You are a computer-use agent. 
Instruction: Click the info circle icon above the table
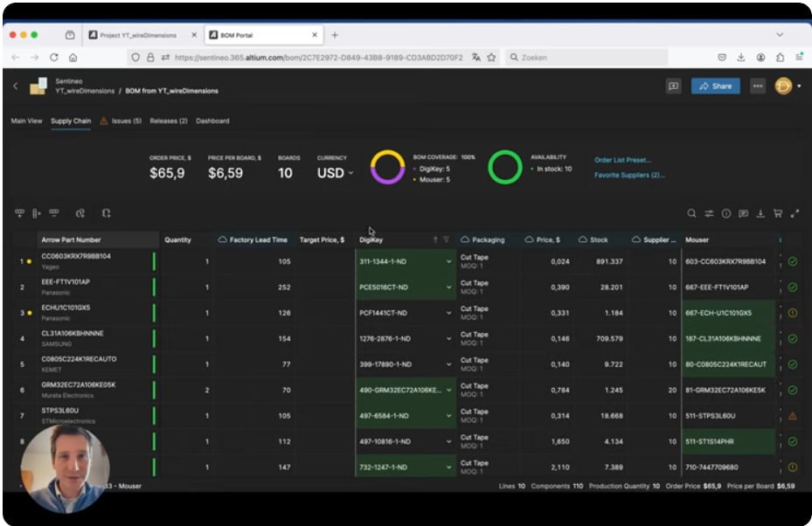[x=726, y=213]
